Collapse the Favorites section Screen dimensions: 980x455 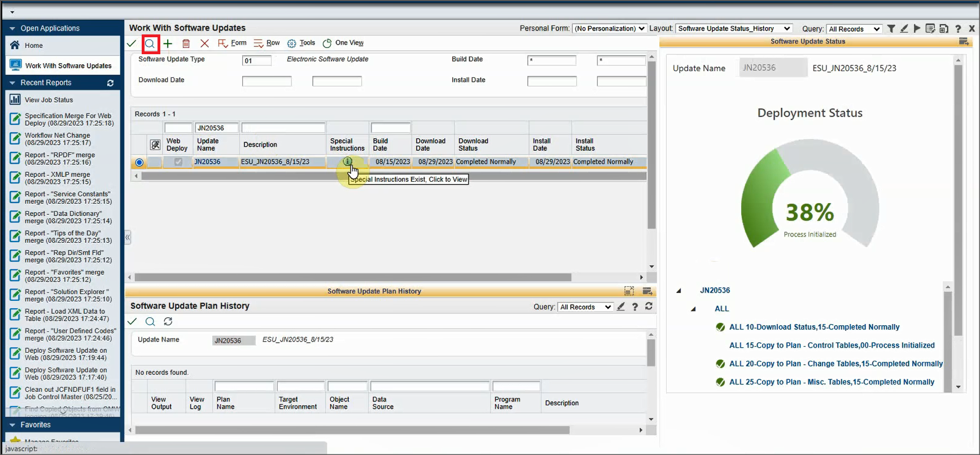pos(12,425)
